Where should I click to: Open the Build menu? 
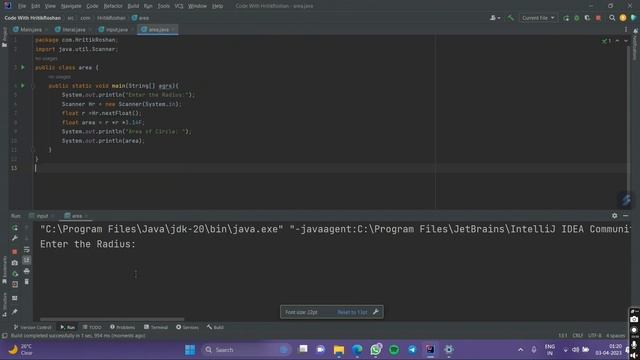[x=133, y=6]
